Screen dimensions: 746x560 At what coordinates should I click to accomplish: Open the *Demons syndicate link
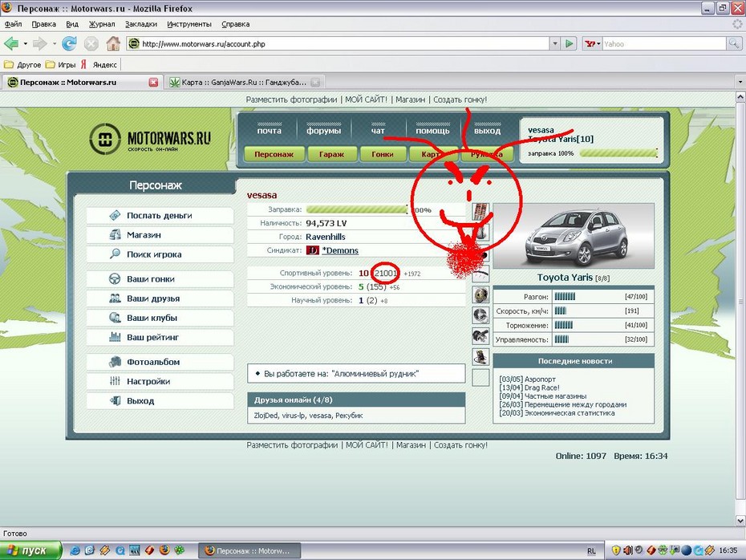pyautogui.click(x=340, y=250)
